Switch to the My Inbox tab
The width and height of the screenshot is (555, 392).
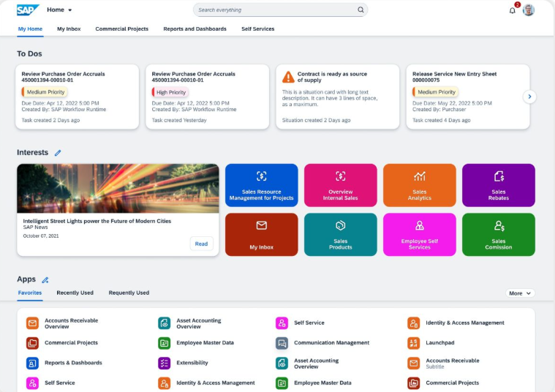click(69, 29)
